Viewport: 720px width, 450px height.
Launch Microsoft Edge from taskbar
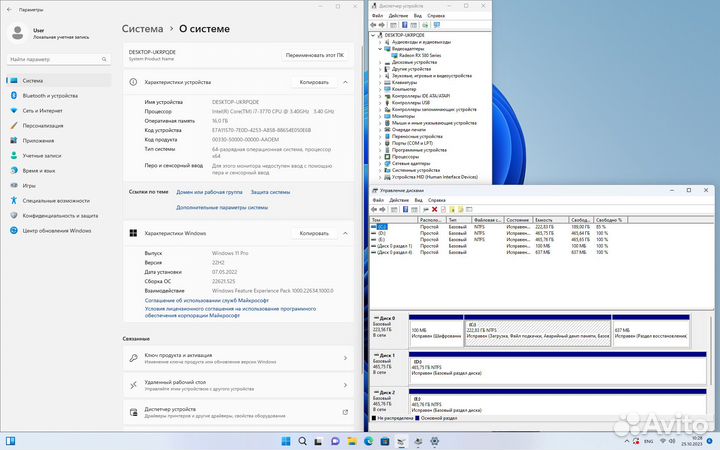coord(368,441)
